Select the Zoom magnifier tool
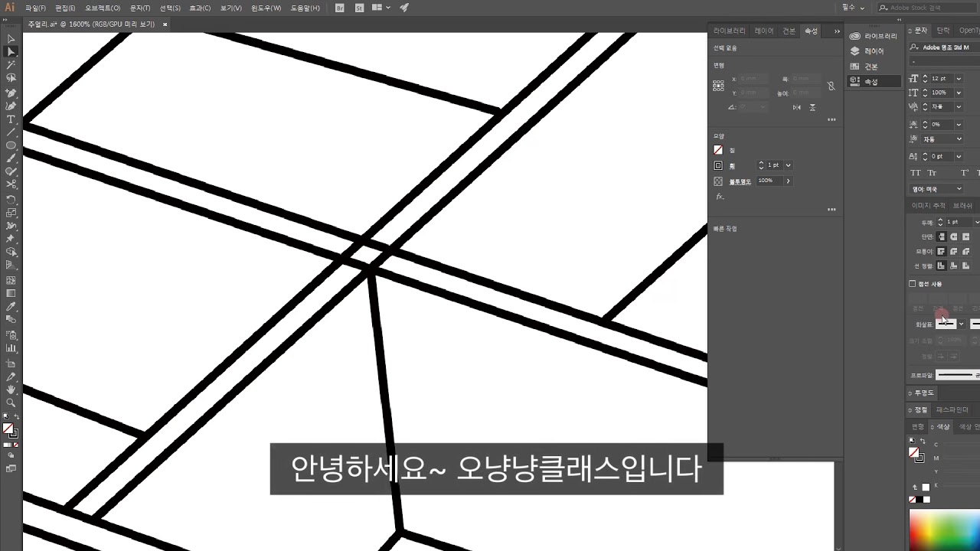Image resolution: width=980 pixels, height=551 pixels. [11, 403]
